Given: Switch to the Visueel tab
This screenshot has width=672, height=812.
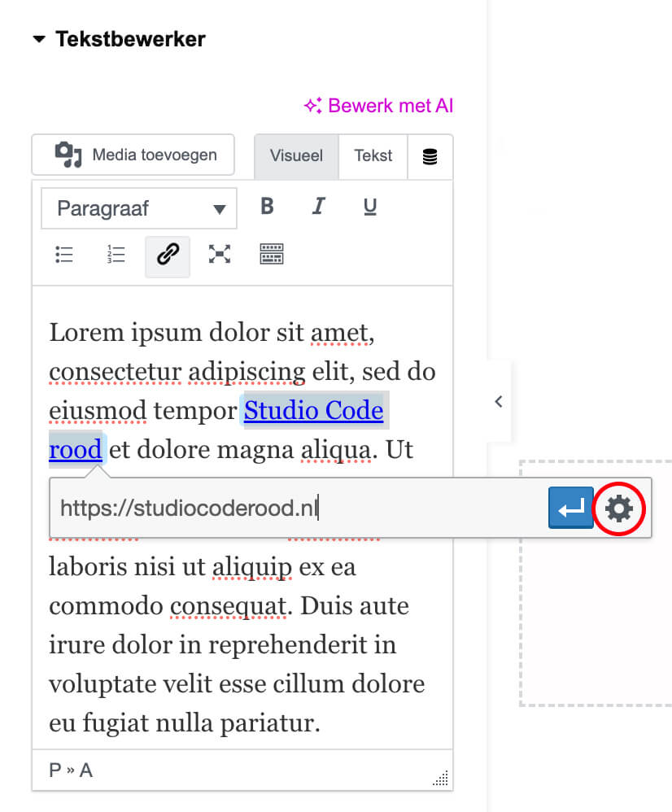Looking at the screenshot, I should tap(296, 156).
